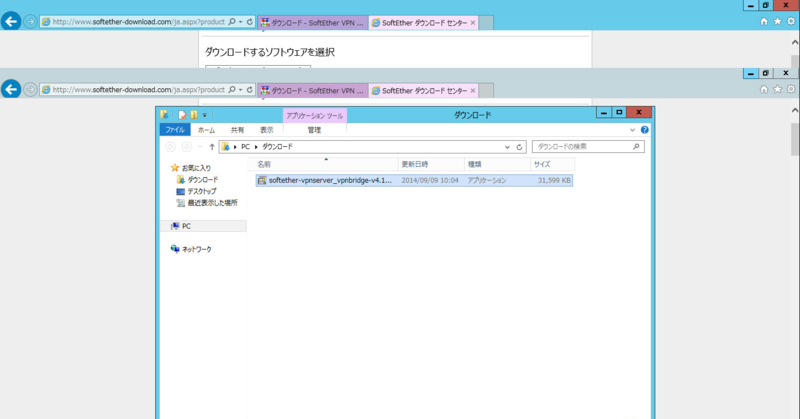Image resolution: width=800 pixels, height=419 pixels.
Task: Close the SoftEther ダウンロード センター tab in topmost IE
Action: click(473, 22)
